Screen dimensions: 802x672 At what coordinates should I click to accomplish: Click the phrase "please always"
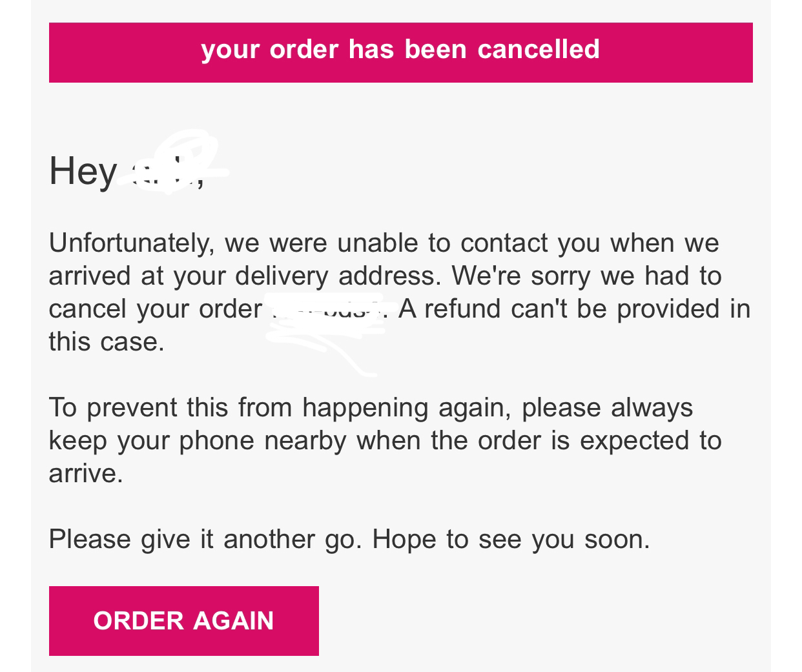pyautogui.click(x=607, y=408)
